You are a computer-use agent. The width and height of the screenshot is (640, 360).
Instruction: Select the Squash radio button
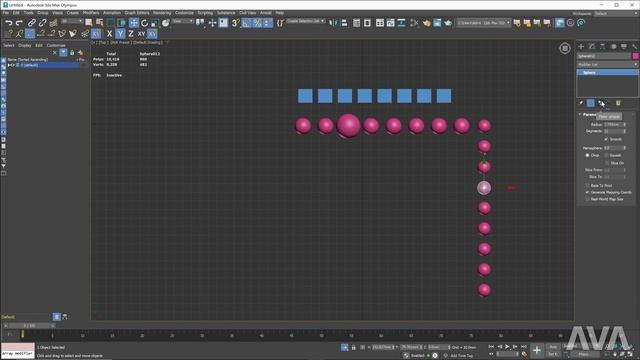pyautogui.click(x=606, y=156)
